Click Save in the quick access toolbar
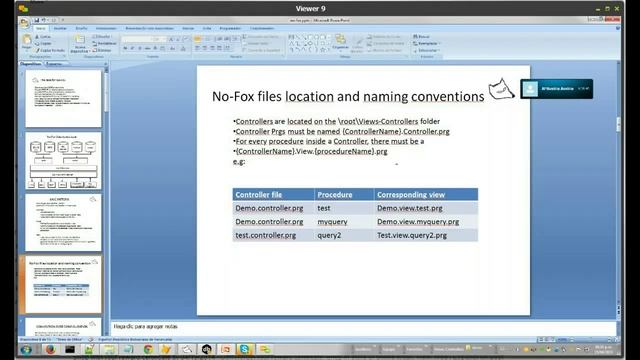 (x=37, y=20)
